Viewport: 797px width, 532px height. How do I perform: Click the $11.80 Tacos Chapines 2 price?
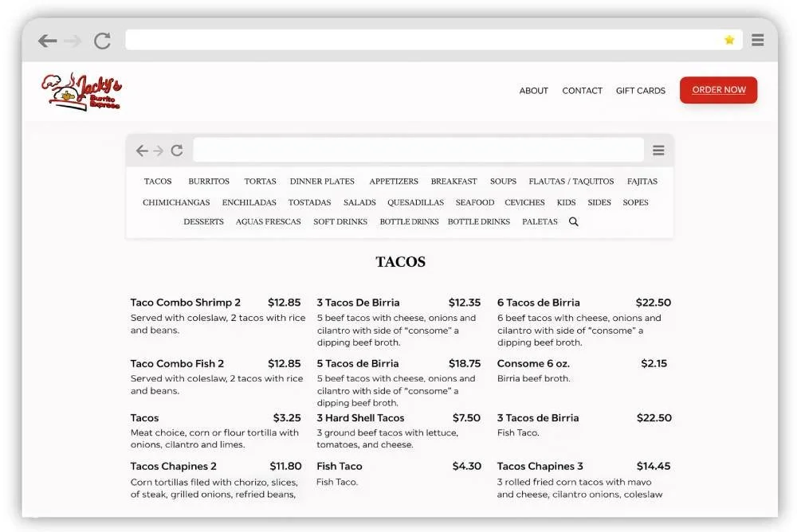[x=285, y=466]
